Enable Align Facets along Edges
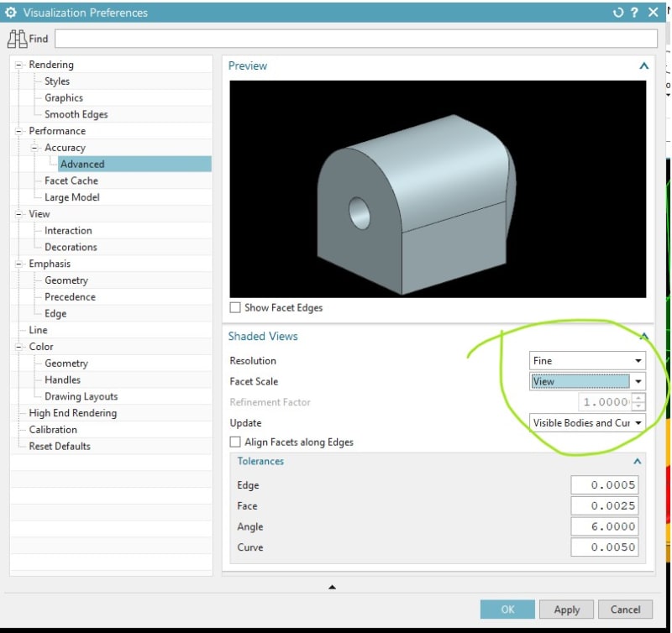 tap(235, 442)
